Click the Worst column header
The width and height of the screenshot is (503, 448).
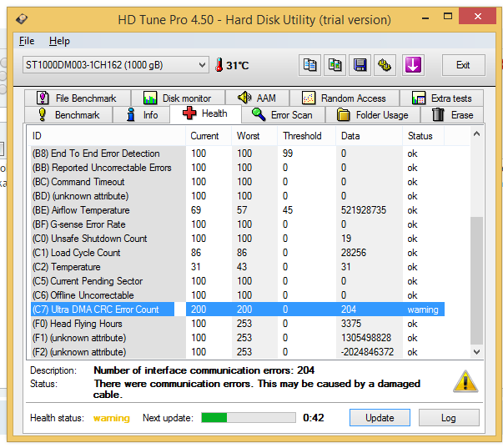[x=254, y=136]
